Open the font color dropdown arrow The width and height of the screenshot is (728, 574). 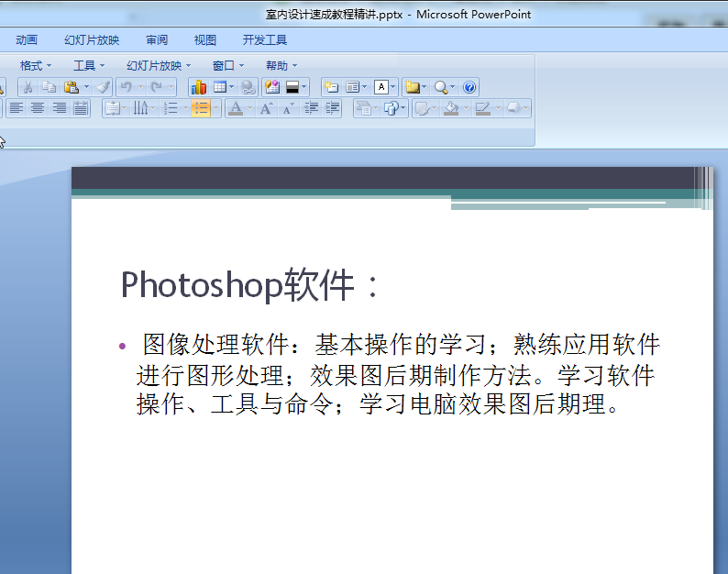[249, 108]
